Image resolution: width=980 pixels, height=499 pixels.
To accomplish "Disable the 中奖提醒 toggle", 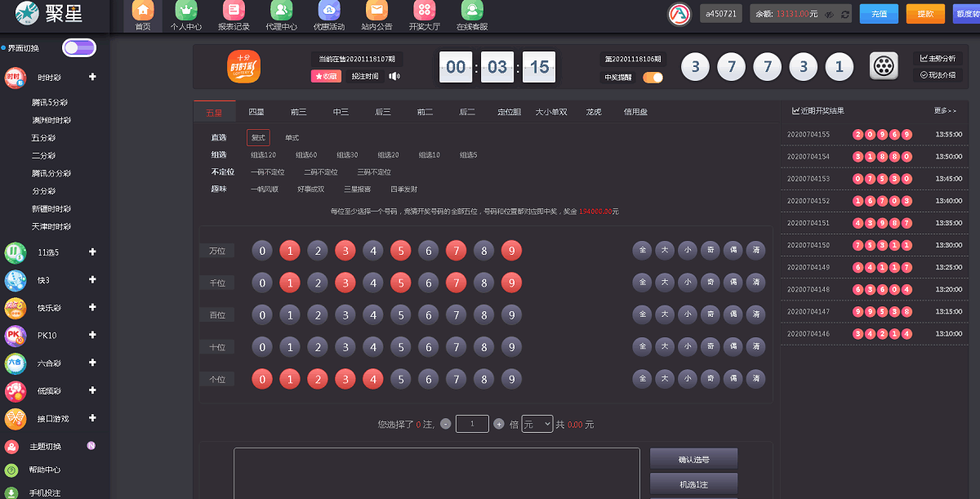I will pyautogui.click(x=653, y=78).
